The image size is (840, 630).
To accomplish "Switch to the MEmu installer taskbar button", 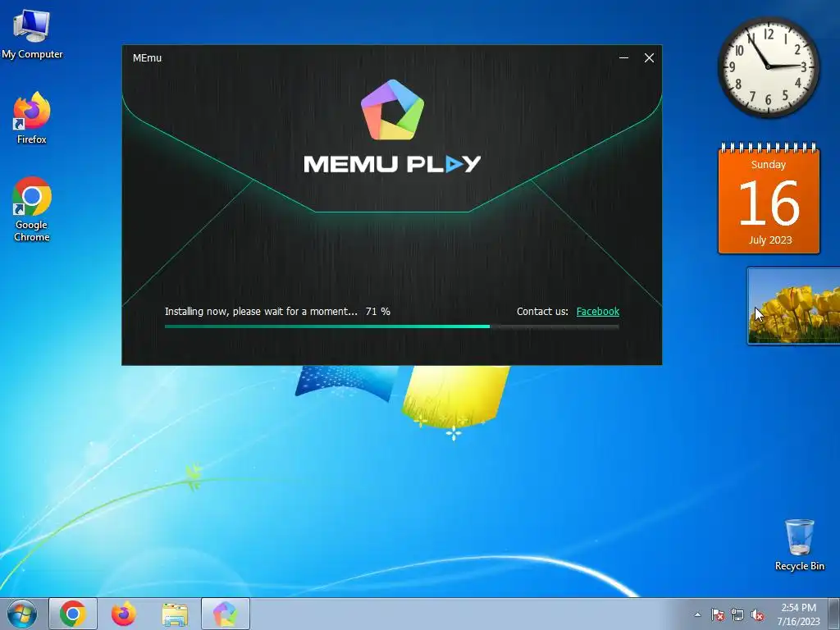I will pyautogui.click(x=226, y=614).
